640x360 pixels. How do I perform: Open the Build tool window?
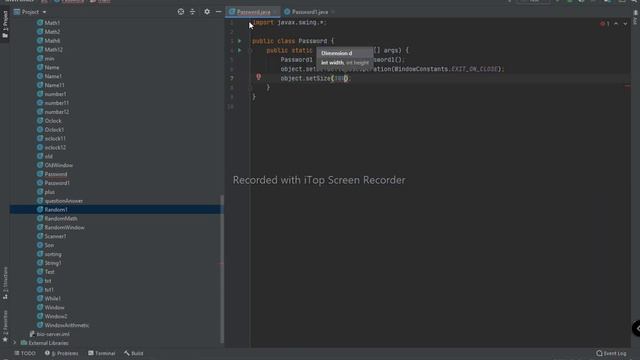[x=134, y=353]
